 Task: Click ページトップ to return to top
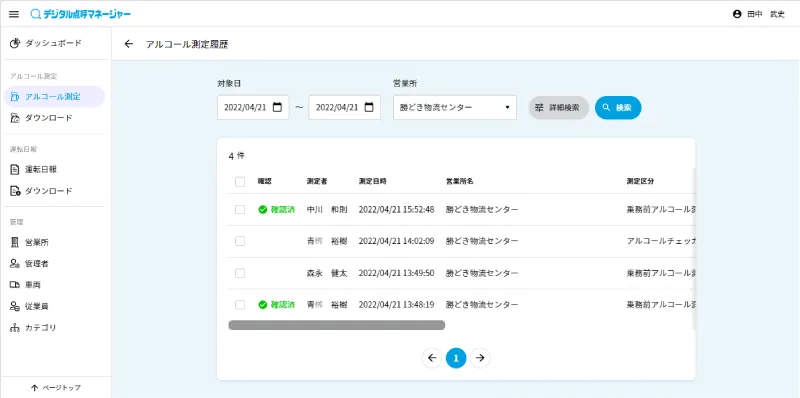click(x=56, y=388)
